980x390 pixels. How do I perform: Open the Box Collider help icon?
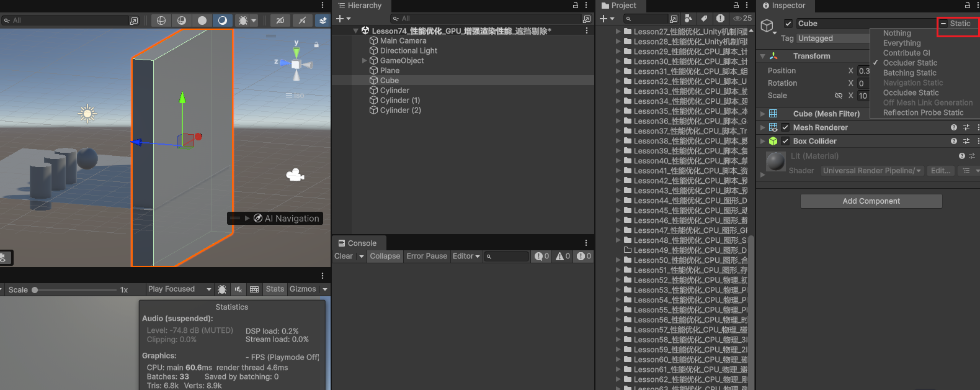pos(954,141)
